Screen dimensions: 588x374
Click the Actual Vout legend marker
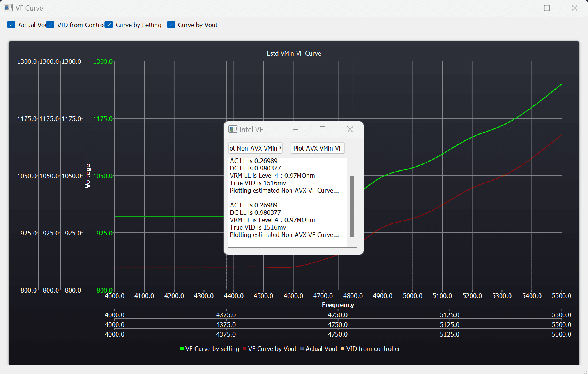point(302,349)
